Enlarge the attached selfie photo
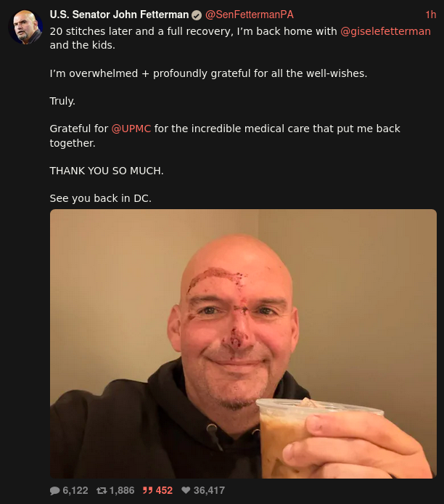Screen dimensions: 444x504 pos(243,344)
